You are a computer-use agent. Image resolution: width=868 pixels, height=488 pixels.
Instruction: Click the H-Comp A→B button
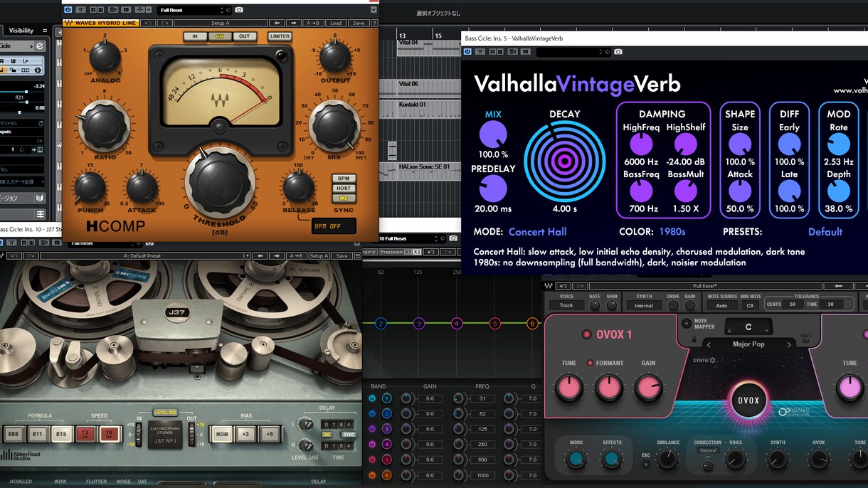tap(314, 23)
